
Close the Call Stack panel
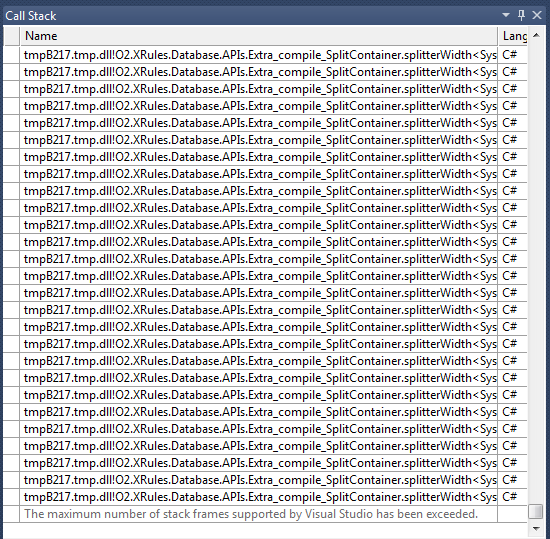tap(537, 15)
